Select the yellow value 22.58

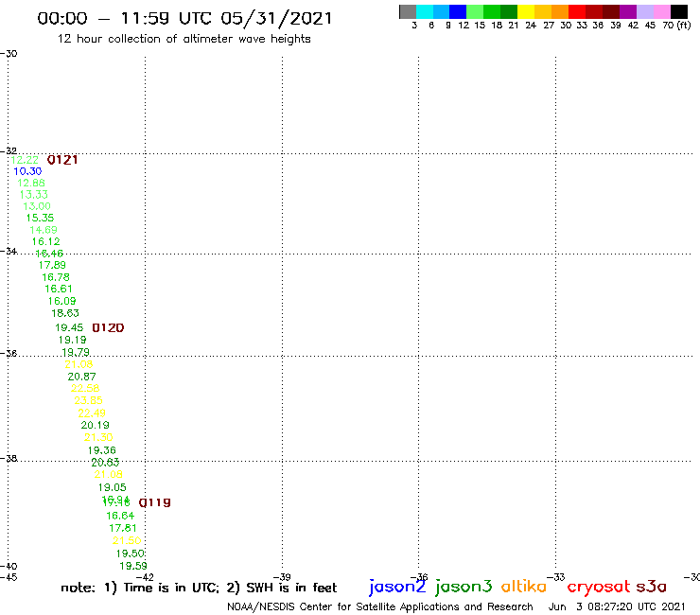pyautogui.click(x=85, y=389)
